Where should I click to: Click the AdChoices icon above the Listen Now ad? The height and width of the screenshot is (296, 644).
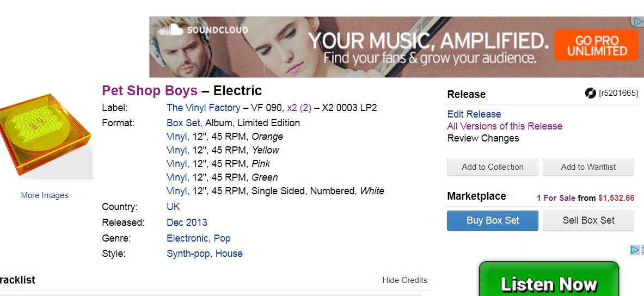coord(634,250)
